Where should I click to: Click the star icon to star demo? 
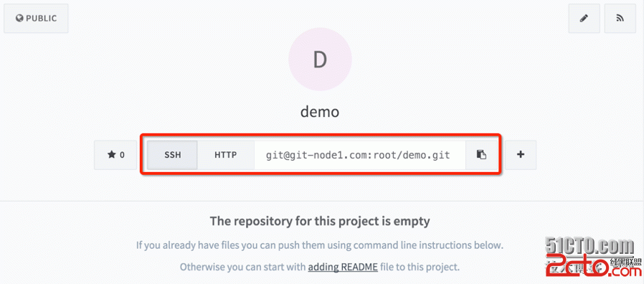pos(111,155)
